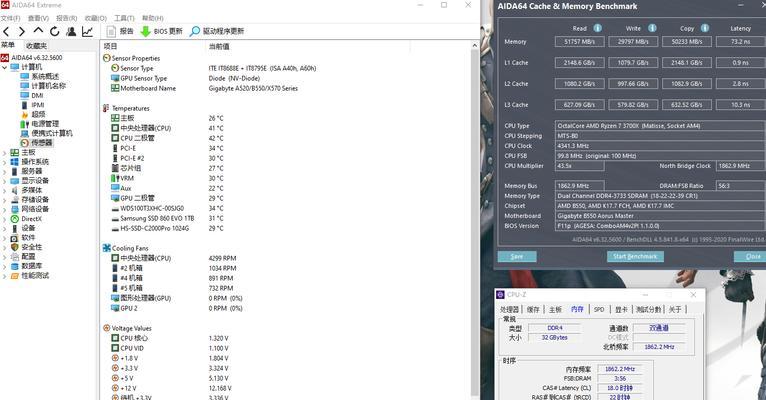Click the Read info icon in benchmark
The width and height of the screenshot is (766, 400).
(597, 28)
